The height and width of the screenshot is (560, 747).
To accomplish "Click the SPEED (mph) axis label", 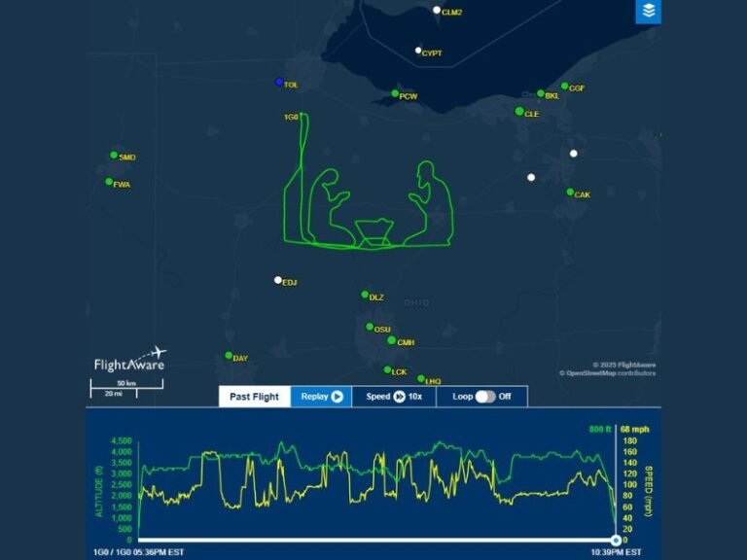I will coord(649,491).
